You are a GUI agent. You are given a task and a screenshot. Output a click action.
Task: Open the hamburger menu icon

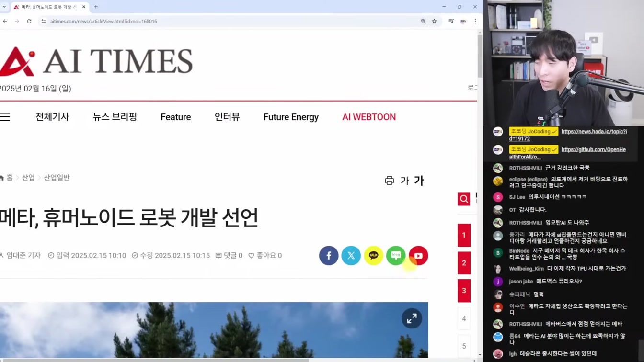5,117
